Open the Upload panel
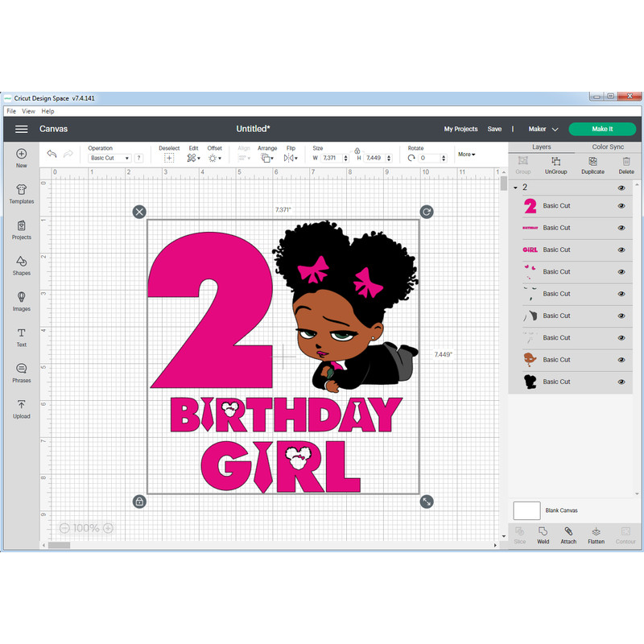 click(22, 411)
